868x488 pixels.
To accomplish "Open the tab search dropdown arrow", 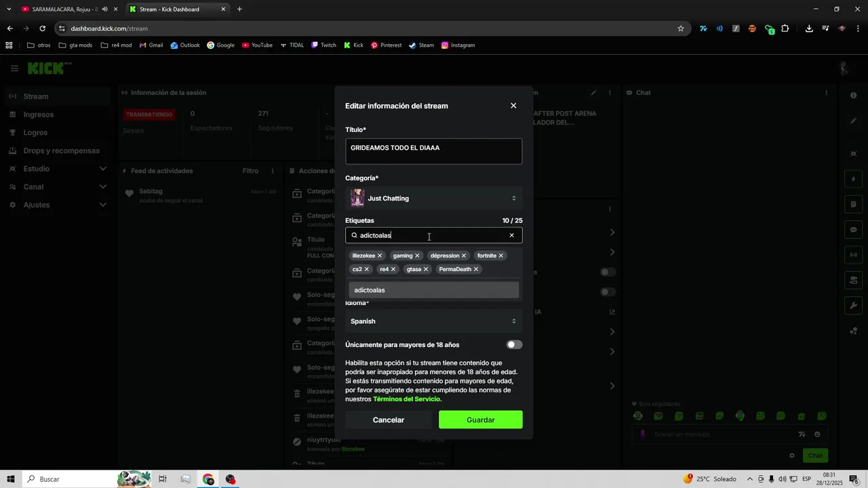I will [x=9, y=9].
